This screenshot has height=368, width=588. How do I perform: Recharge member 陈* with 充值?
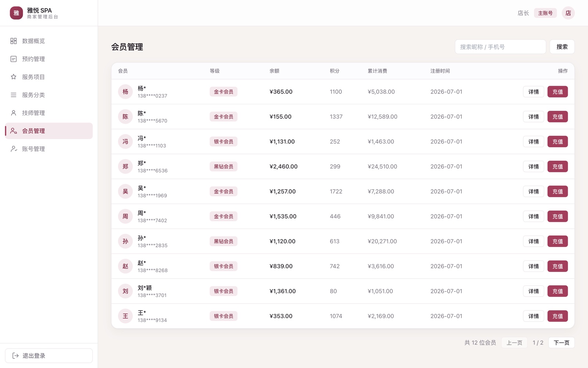tap(557, 117)
